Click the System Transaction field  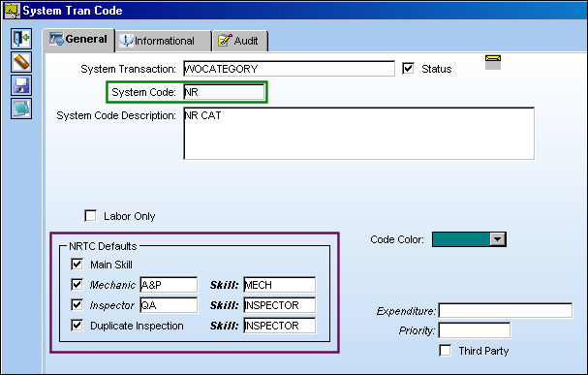coord(289,69)
